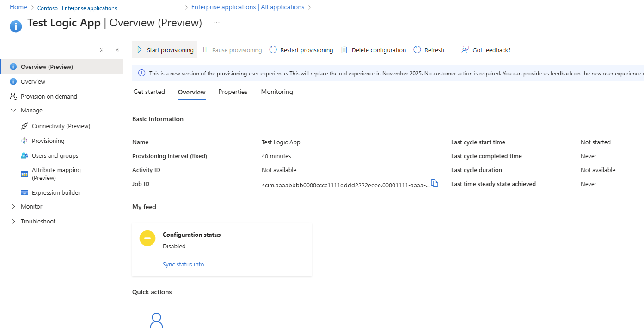Click the Restart provisioning button label
Screen dimensions: 644x334
tap(307, 50)
